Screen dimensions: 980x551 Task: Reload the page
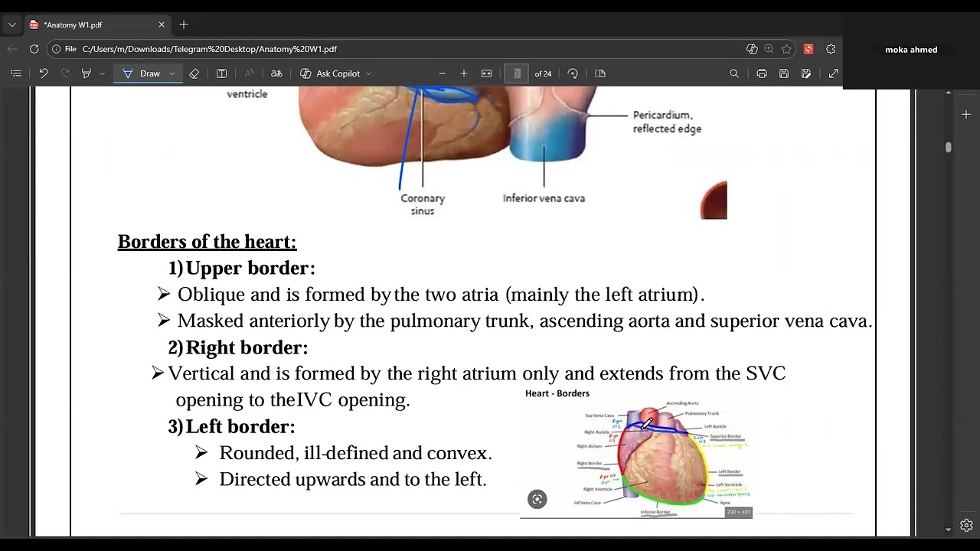pos(34,49)
